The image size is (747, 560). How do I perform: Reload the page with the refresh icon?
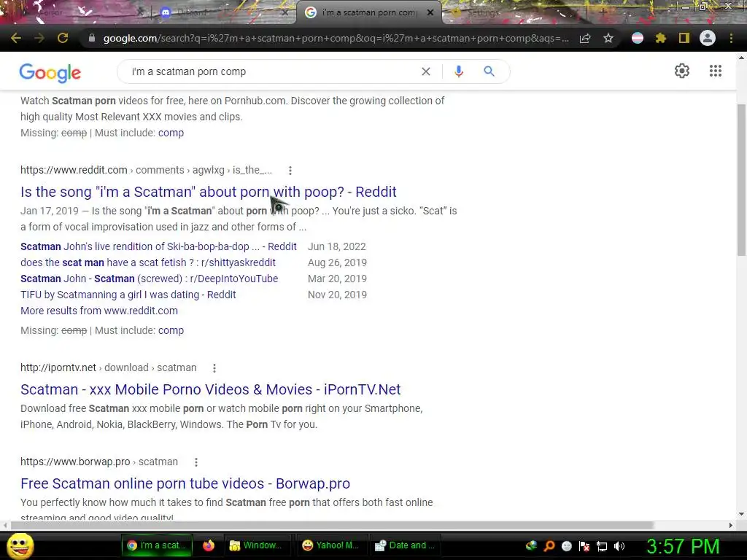(63, 38)
